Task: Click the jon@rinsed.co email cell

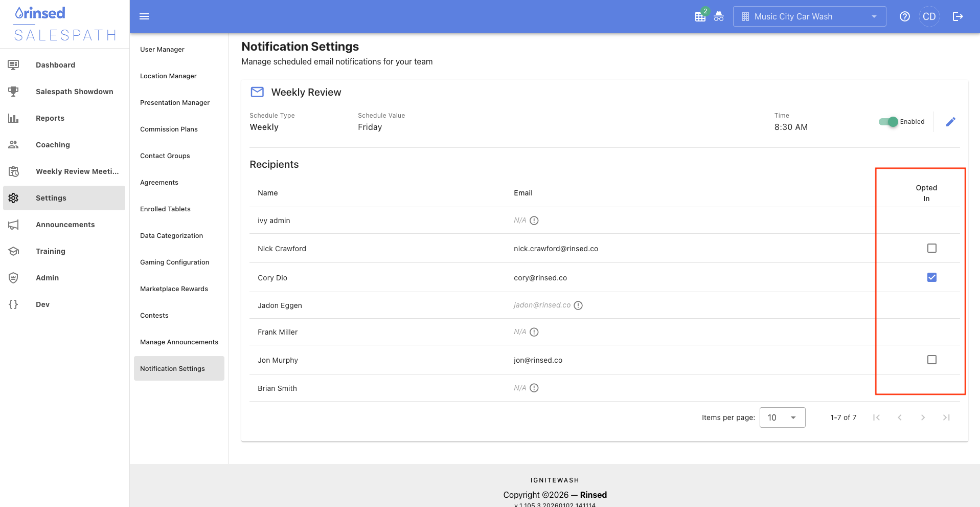Action: 538,360
